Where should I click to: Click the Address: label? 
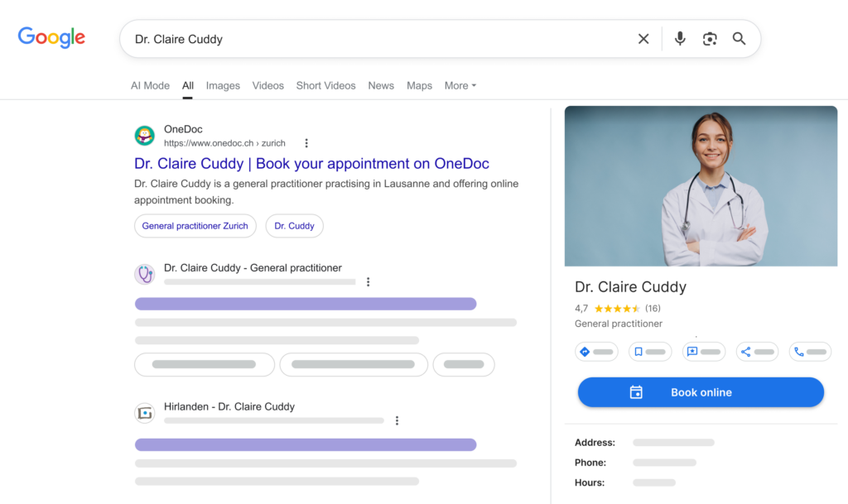tap(595, 443)
